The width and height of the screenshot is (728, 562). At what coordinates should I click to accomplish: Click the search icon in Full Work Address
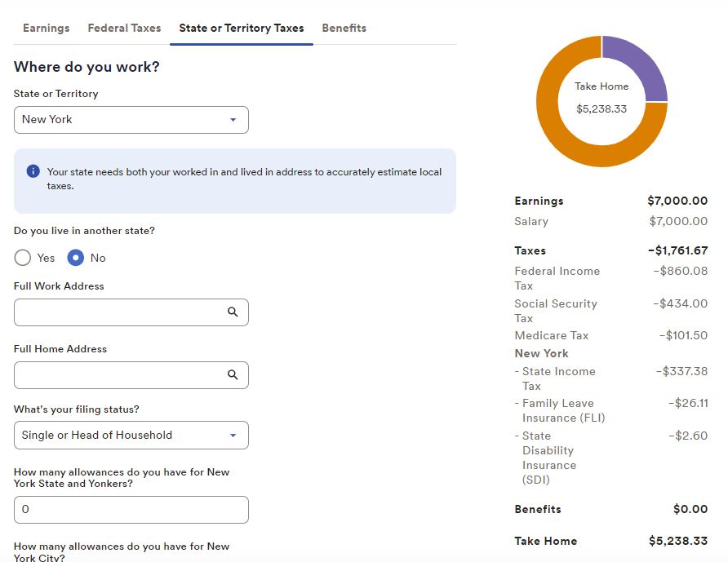click(233, 312)
